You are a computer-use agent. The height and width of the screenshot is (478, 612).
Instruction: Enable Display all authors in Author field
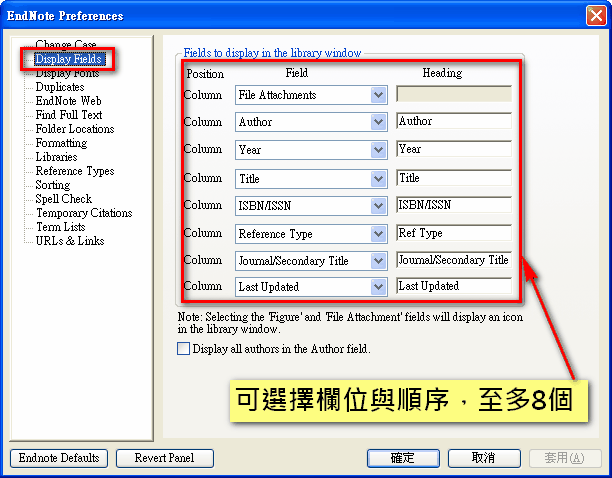point(183,348)
